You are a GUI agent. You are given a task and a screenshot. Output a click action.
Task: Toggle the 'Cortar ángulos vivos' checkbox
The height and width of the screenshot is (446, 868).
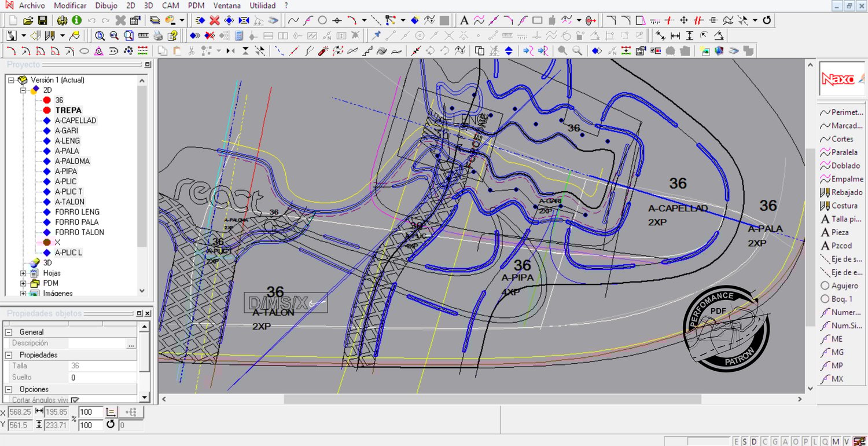tap(75, 400)
